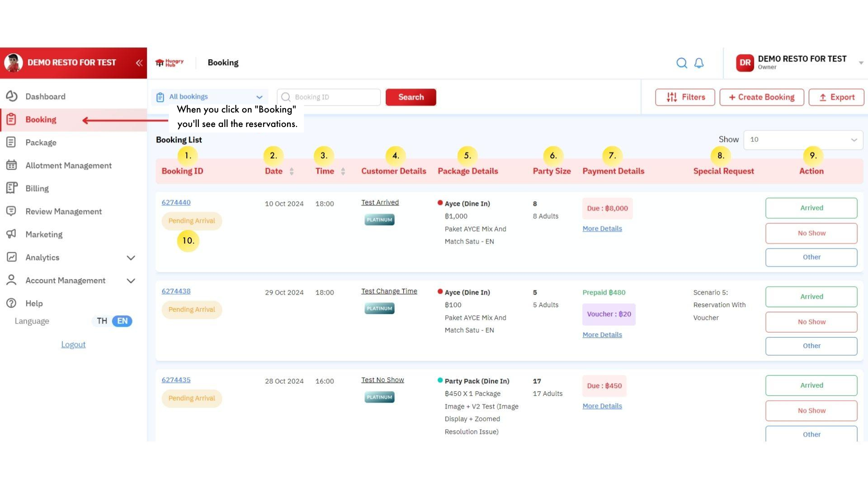Open booking 6274440 details link
Image resolution: width=868 pixels, height=488 pixels.
coord(176,202)
